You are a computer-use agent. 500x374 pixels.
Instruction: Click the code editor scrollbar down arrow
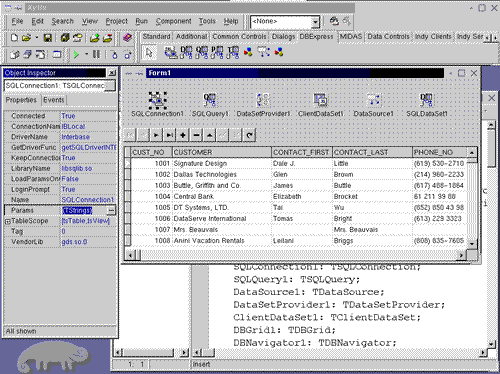[491, 344]
